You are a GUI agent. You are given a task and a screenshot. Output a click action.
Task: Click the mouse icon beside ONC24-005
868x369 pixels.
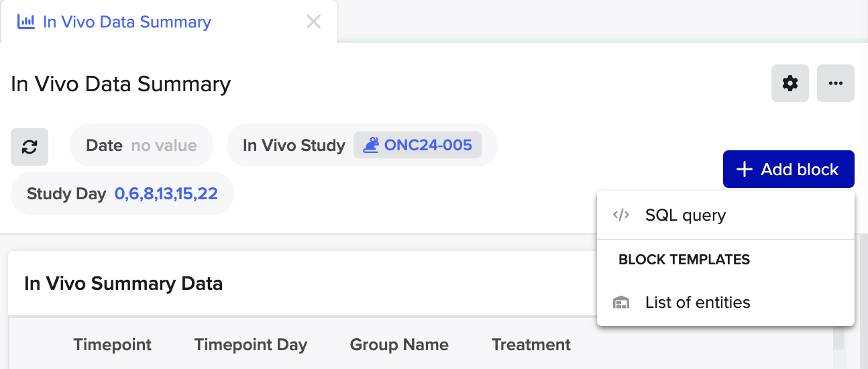coord(370,145)
